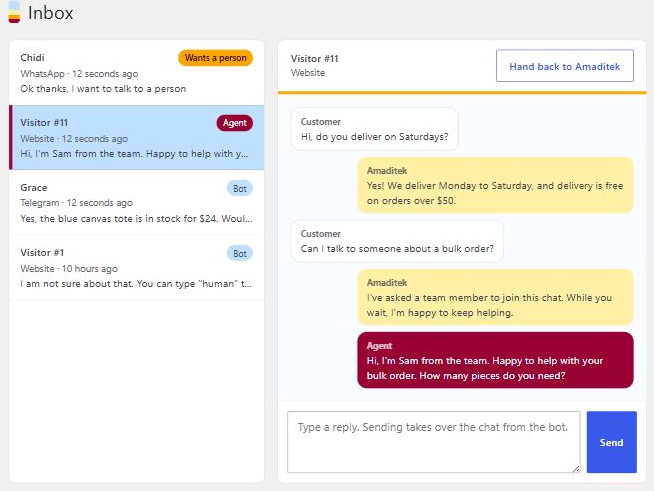Click the 'Inbox' page title

click(50, 13)
